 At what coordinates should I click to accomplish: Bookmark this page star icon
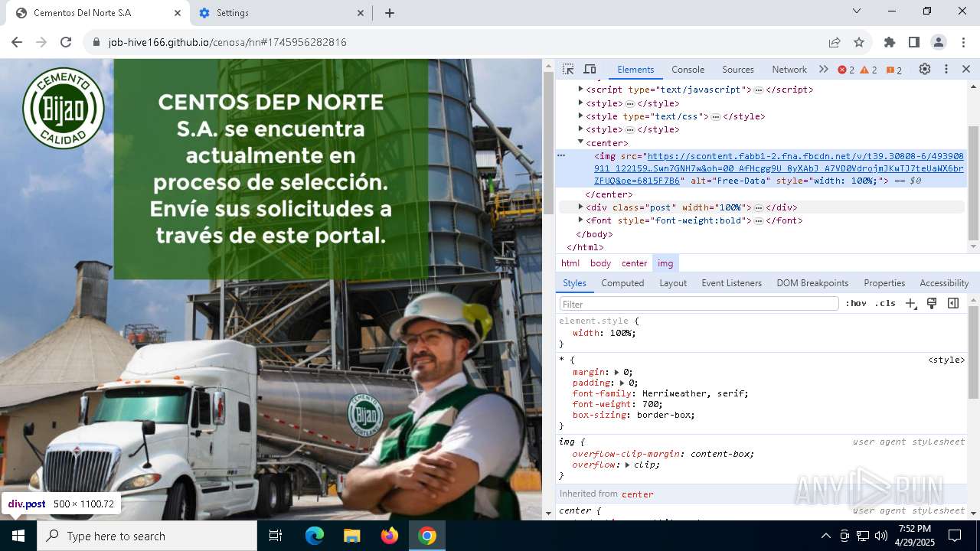[x=859, y=42]
